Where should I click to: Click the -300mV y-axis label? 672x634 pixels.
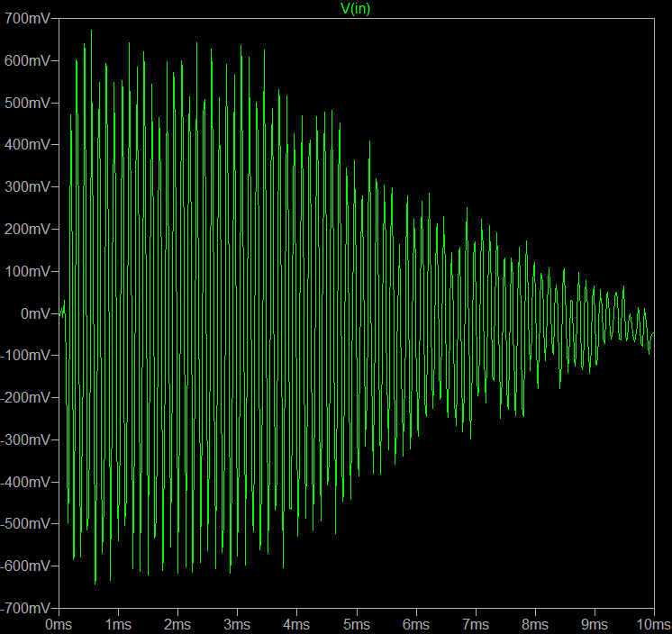[25, 439]
